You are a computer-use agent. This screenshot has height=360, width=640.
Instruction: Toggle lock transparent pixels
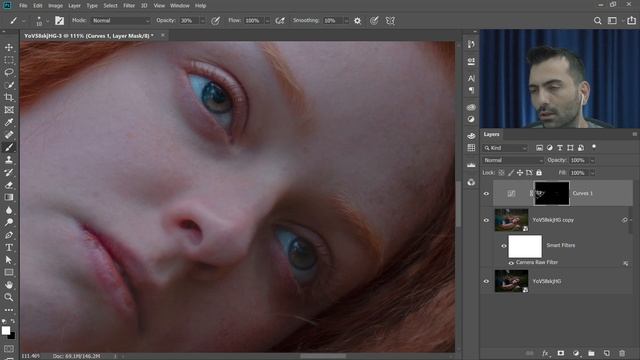coord(502,173)
